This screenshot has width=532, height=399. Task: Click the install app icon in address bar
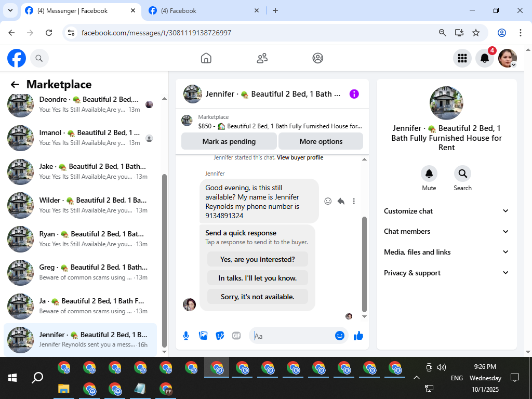(x=459, y=33)
